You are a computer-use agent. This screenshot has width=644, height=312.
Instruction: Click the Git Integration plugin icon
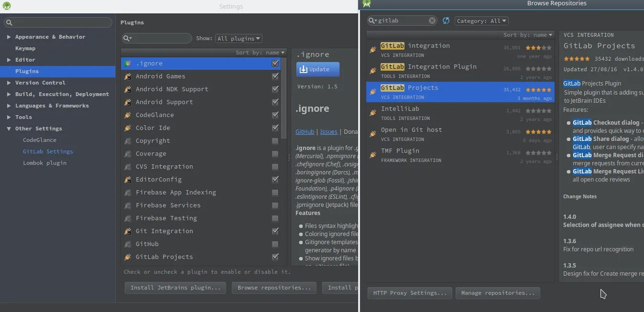[128, 231]
